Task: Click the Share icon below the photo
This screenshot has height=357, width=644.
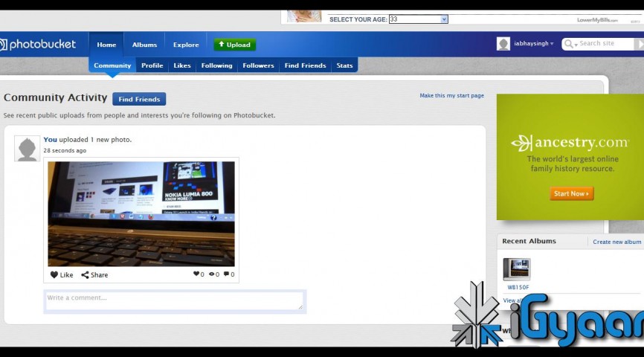Action: (86, 274)
